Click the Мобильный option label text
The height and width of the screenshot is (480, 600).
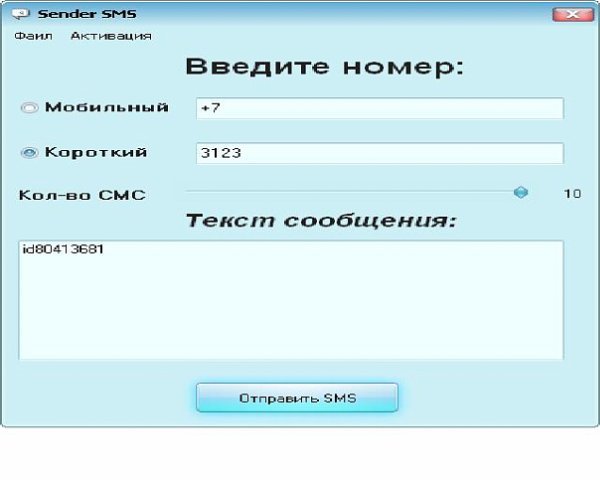coord(106,108)
